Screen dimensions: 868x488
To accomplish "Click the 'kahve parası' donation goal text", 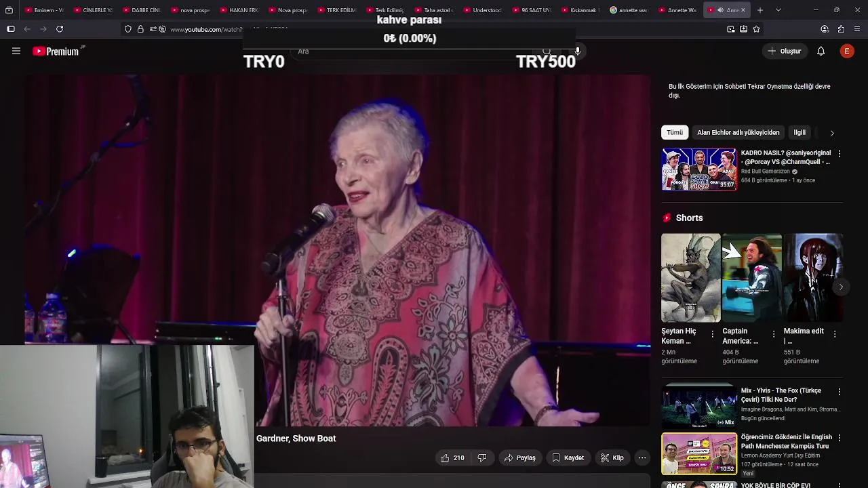I will point(409,20).
